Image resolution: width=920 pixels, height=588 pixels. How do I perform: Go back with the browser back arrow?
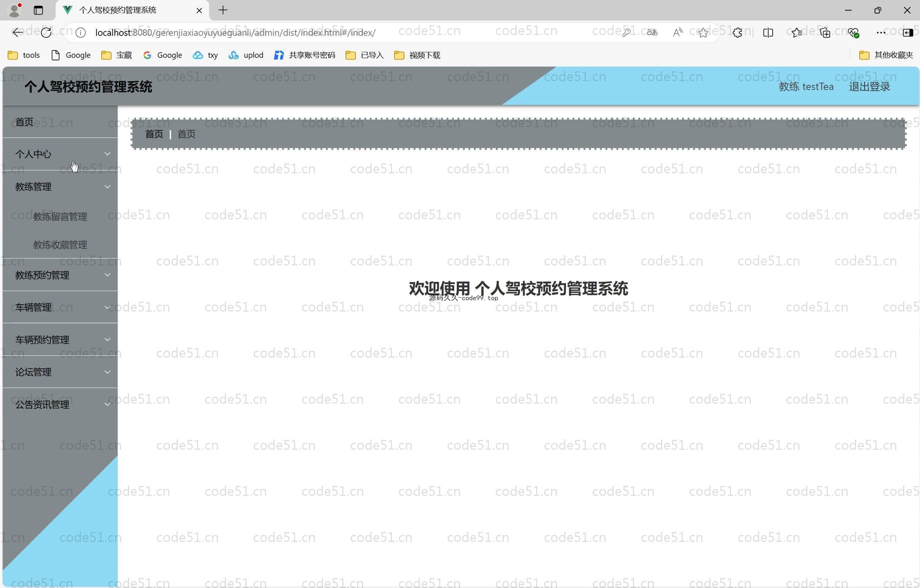(18, 33)
